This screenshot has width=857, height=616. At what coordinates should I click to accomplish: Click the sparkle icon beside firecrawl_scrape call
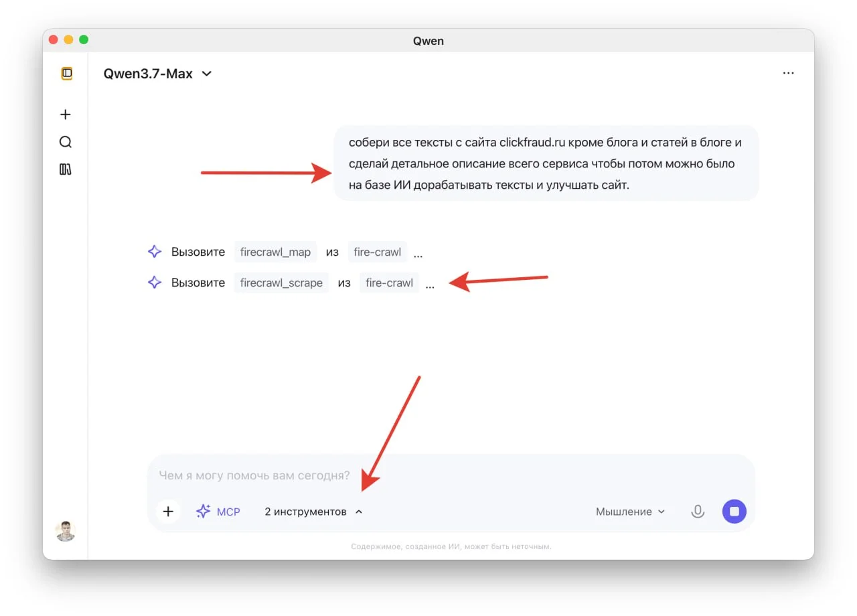(155, 283)
